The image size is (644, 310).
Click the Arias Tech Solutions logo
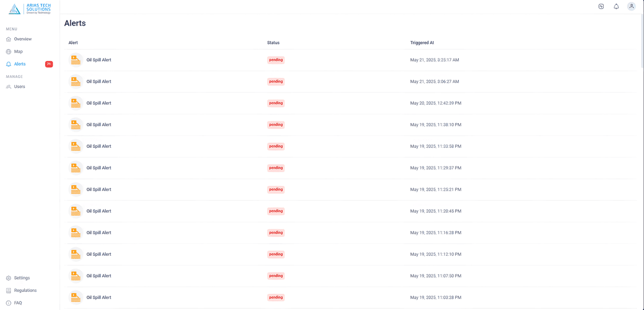[x=30, y=9]
